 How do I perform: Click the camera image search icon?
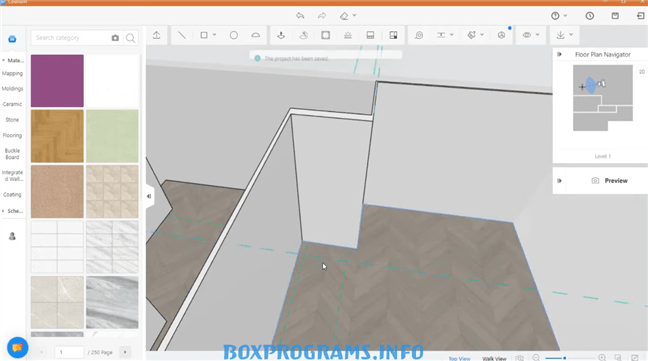pyautogui.click(x=115, y=38)
